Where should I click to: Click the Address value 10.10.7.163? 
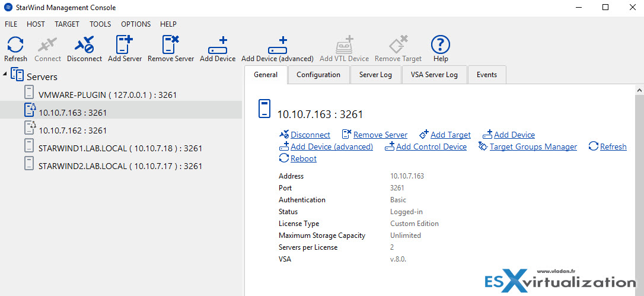pos(407,176)
